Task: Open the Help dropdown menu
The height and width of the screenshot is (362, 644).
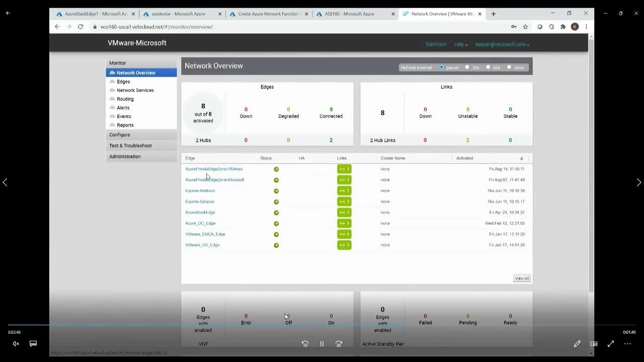Action: 460,45
